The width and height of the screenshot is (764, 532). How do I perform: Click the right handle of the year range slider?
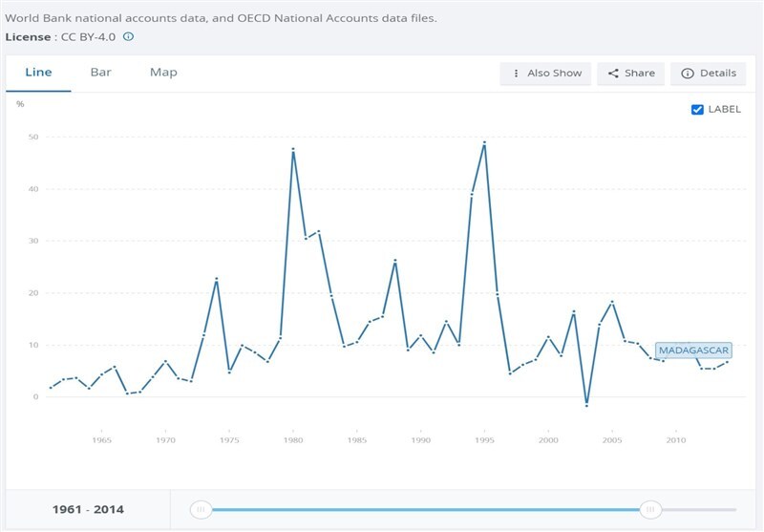point(650,510)
